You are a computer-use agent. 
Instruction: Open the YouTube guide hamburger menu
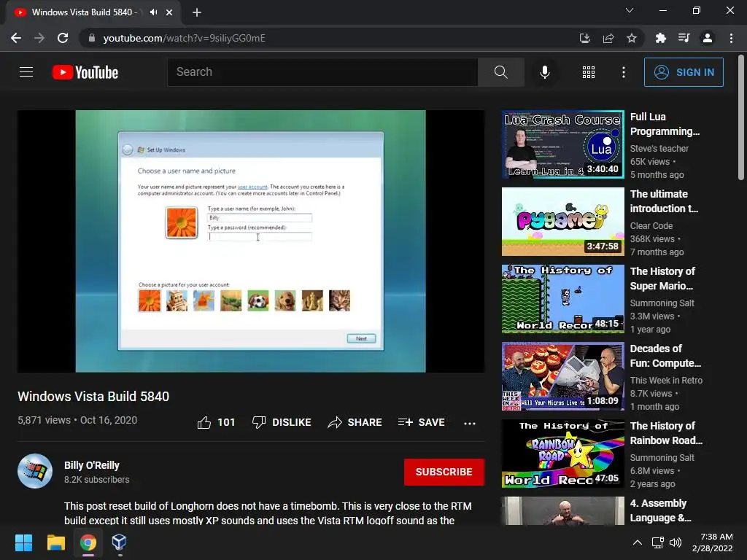26,72
